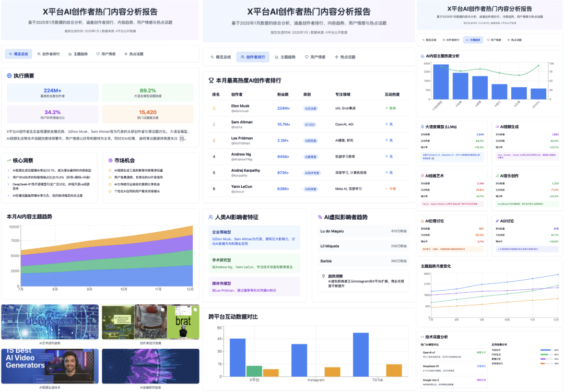Open 概览总结 tab above the creator ranking table
The width and height of the screenshot is (564, 392).
221,57
